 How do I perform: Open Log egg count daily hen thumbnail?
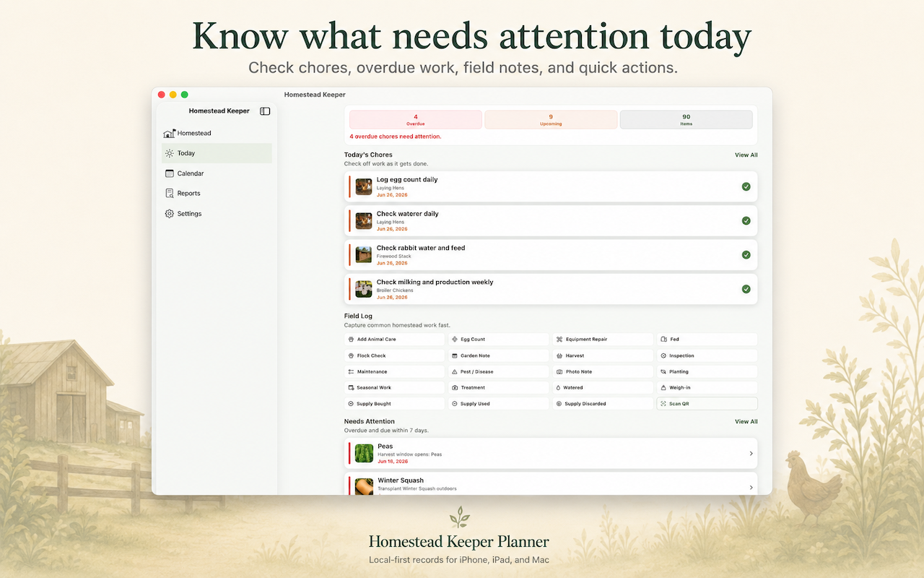[x=364, y=186]
